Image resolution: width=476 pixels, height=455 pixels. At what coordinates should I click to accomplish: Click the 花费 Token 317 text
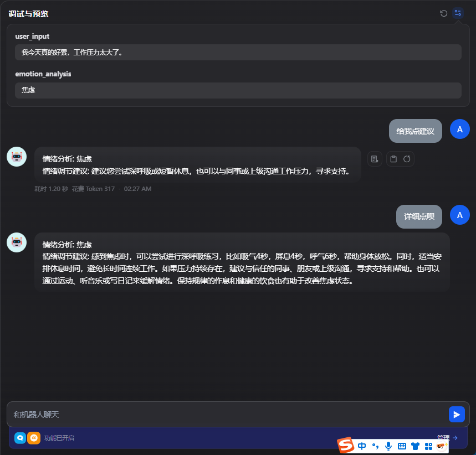tap(94, 189)
